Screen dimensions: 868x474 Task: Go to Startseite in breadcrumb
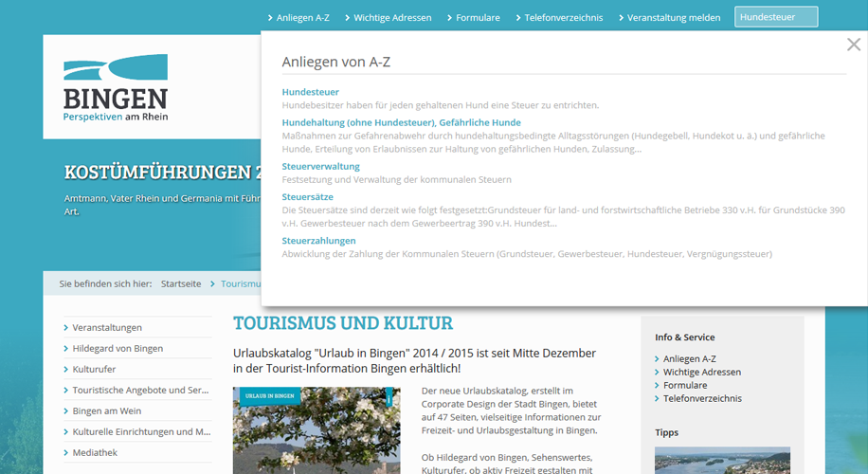[181, 283]
